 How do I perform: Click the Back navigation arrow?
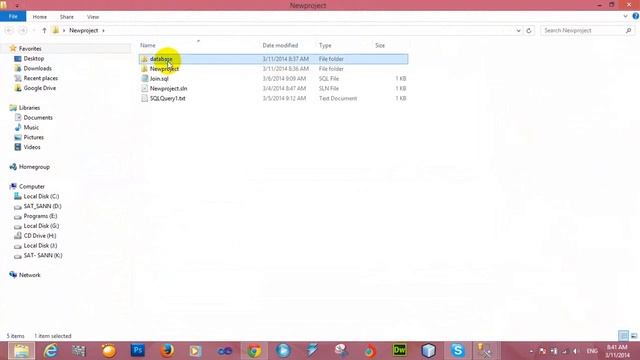[x=9, y=31]
